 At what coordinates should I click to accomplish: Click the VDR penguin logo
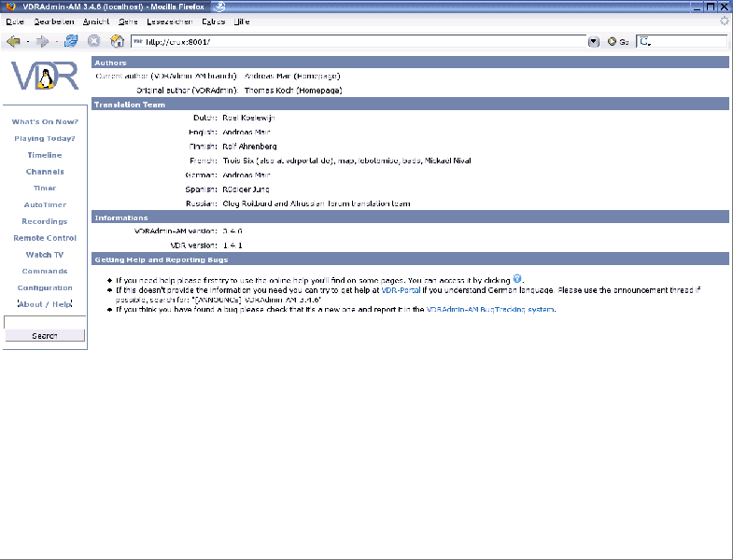pos(44,77)
